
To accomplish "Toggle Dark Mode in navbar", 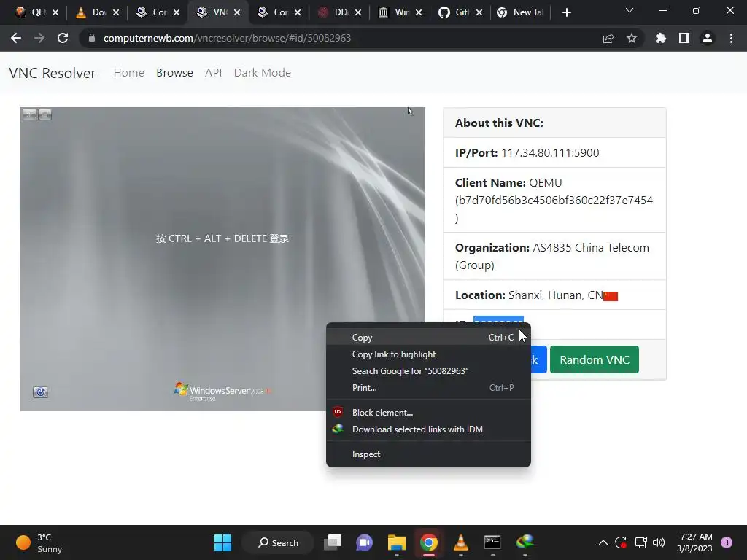I will pos(262,72).
